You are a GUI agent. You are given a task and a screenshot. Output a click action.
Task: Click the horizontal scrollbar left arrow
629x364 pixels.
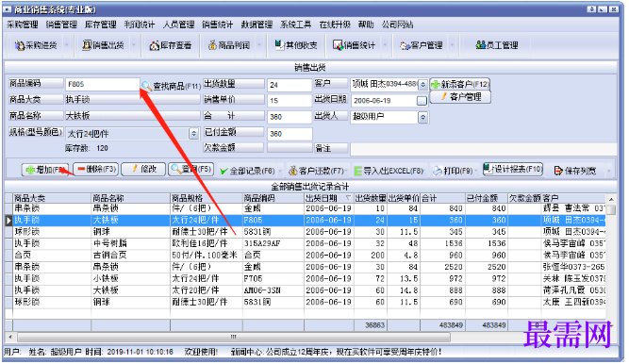(9, 337)
